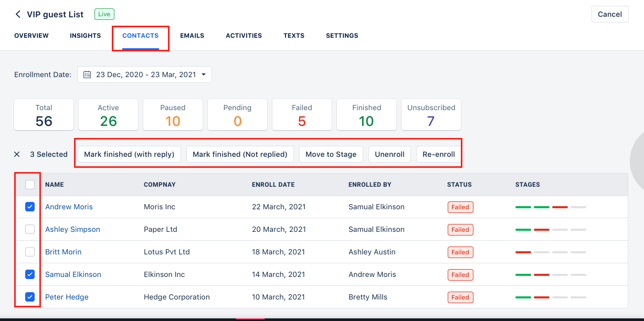Sort by the NAME column header
The height and width of the screenshot is (321, 644).
(55, 185)
